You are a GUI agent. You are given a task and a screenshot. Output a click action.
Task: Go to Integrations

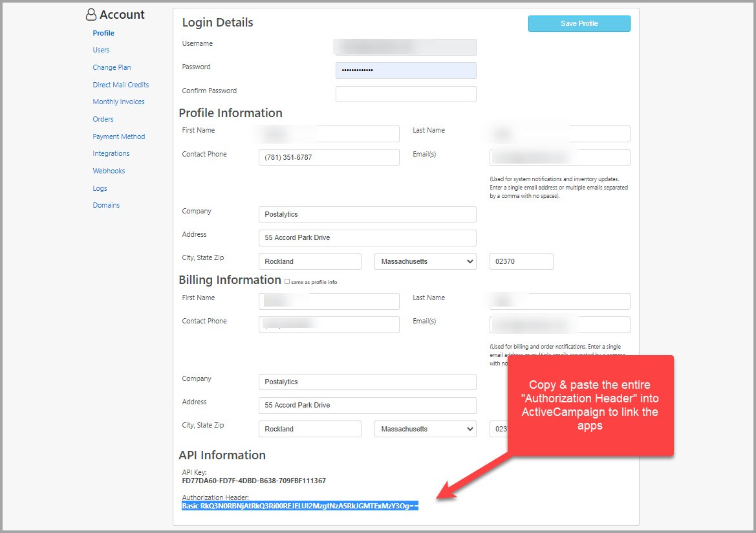111,153
